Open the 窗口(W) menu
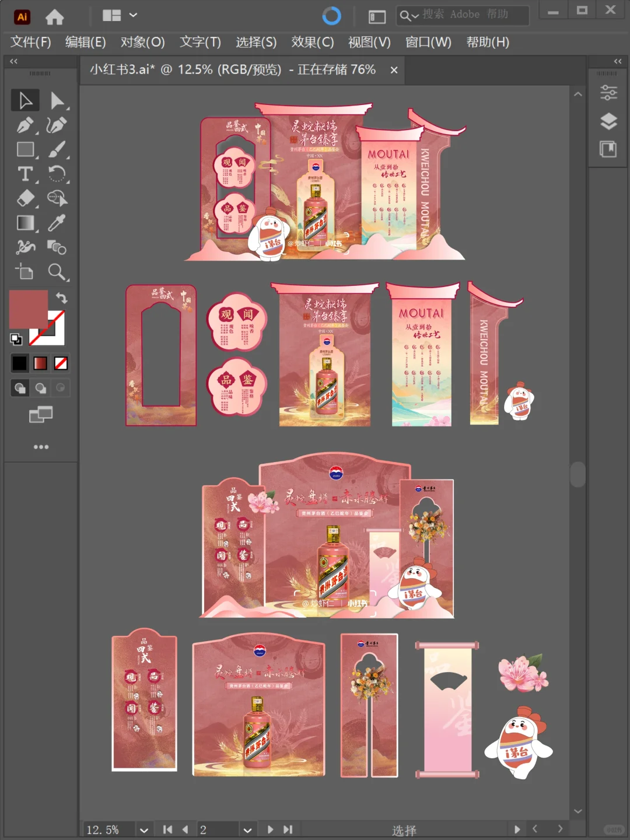This screenshot has height=840, width=630. [x=428, y=42]
